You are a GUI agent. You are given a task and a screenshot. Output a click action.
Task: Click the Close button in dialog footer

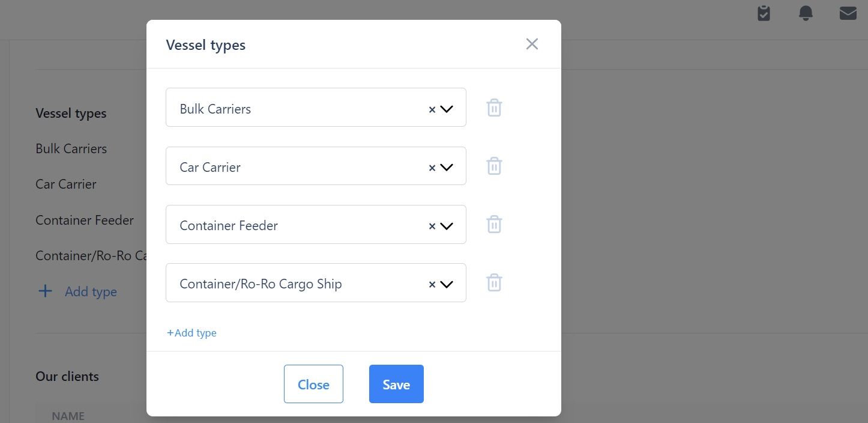[x=313, y=384]
